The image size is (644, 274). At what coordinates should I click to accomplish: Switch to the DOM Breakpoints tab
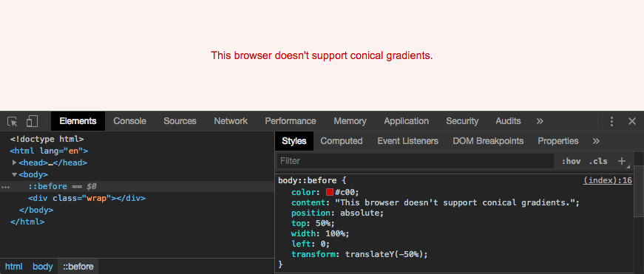tap(488, 141)
